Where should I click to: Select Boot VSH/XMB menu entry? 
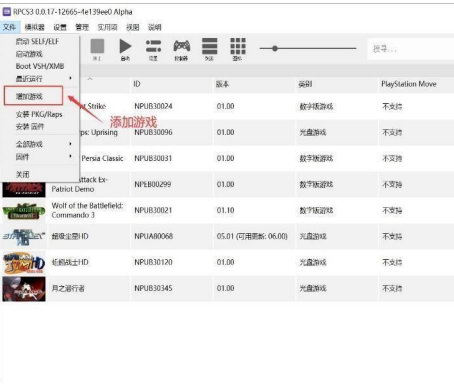(40, 66)
